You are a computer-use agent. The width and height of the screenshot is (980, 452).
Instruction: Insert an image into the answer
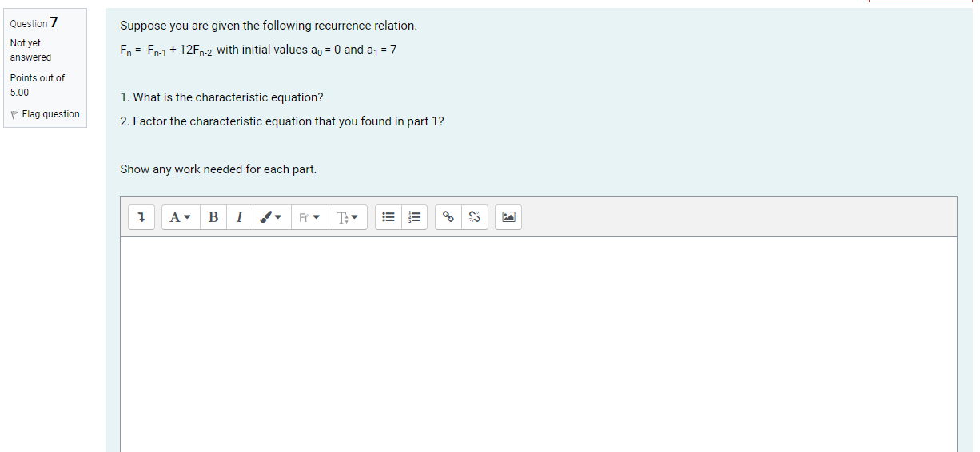click(x=508, y=217)
